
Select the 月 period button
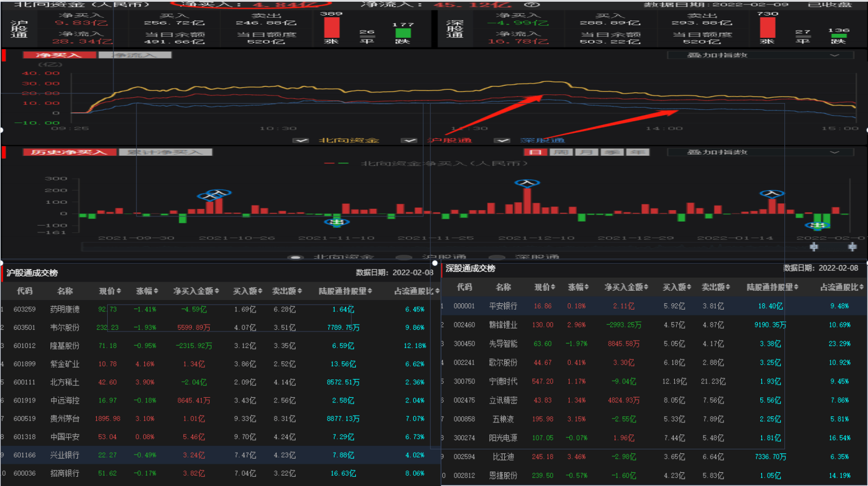click(586, 152)
